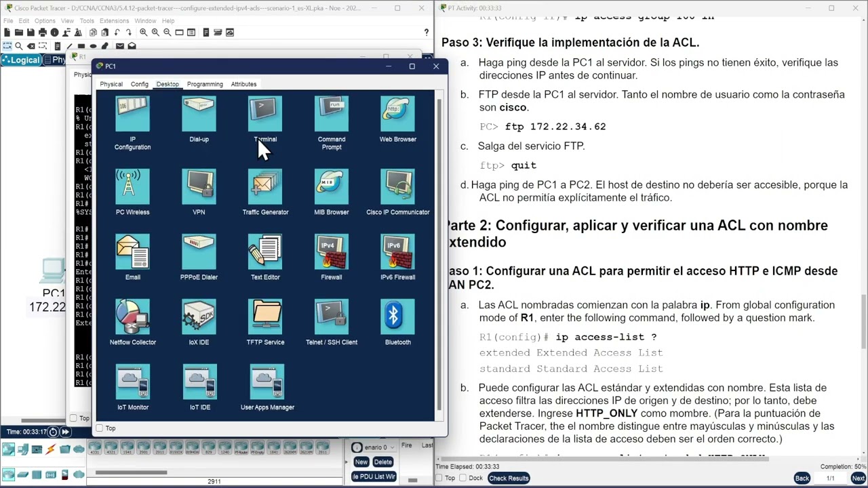Open the Email app
This screenshot has height=488, width=868.
tap(132, 258)
